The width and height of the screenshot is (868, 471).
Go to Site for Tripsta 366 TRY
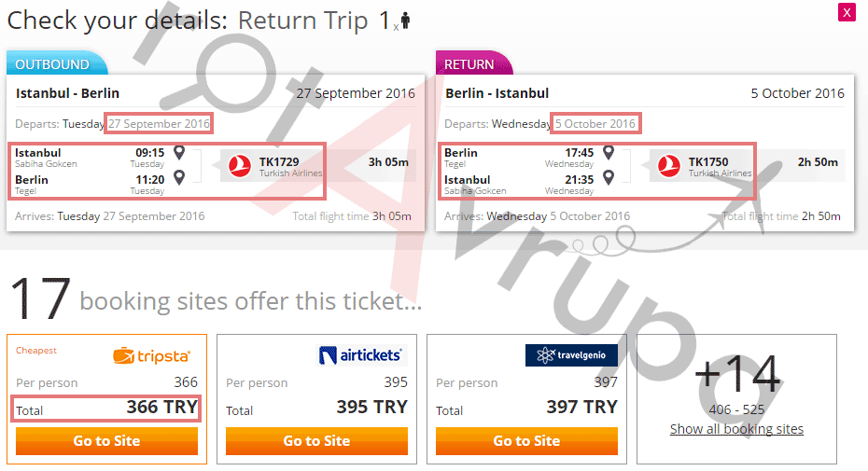click(106, 441)
